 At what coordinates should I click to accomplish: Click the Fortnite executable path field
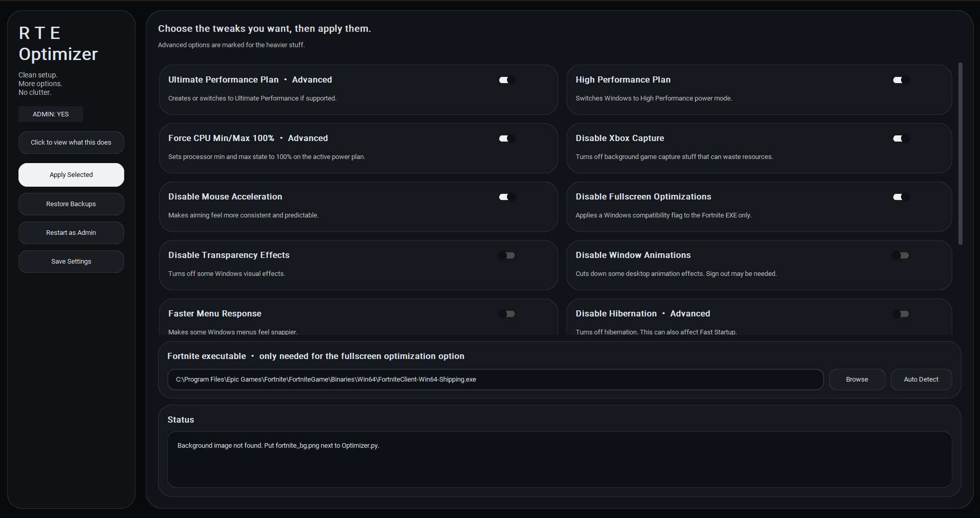pyautogui.click(x=495, y=380)
